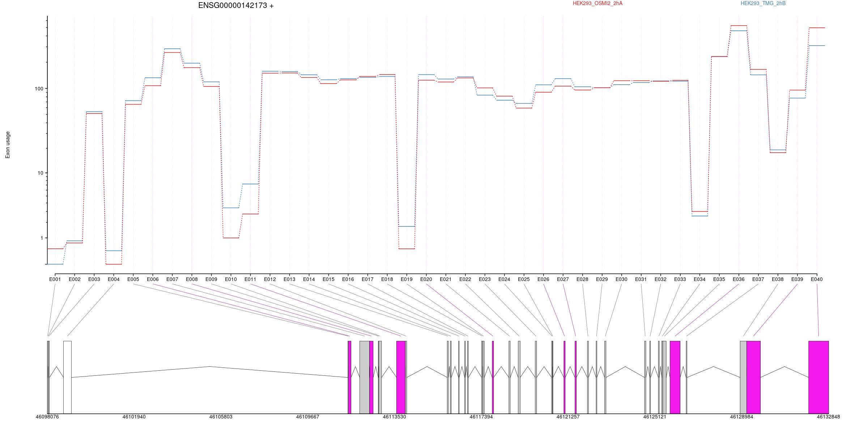This screenshot has height=434, width=868.
Task: Click exon label E012
Action: tap(270, 279)
